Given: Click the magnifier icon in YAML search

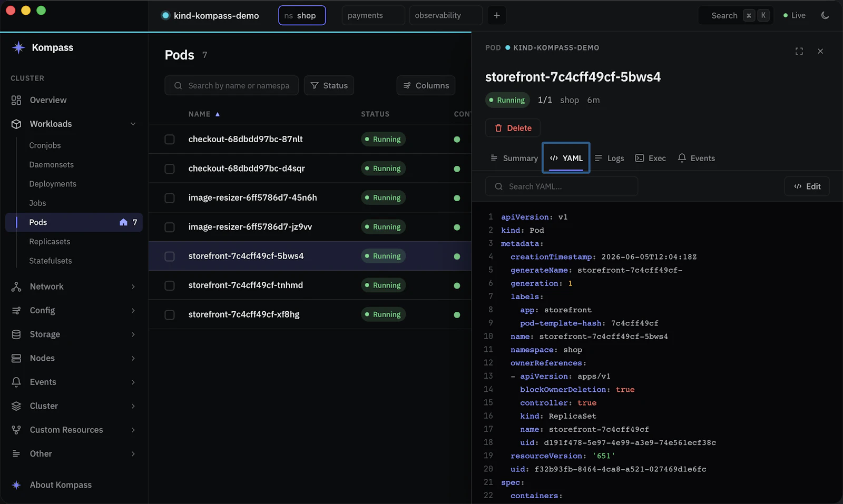Looking at the screenshot, I should coord(498,186).
